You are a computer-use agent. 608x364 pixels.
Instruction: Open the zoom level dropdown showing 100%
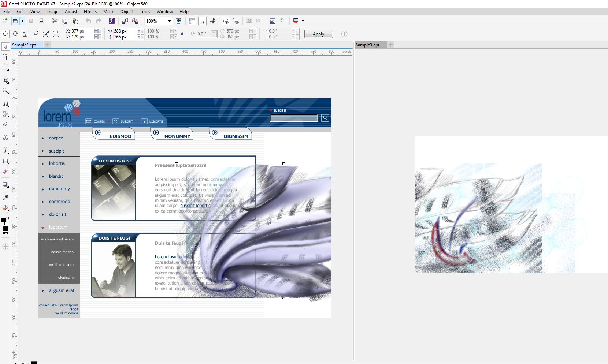point(170,21)
